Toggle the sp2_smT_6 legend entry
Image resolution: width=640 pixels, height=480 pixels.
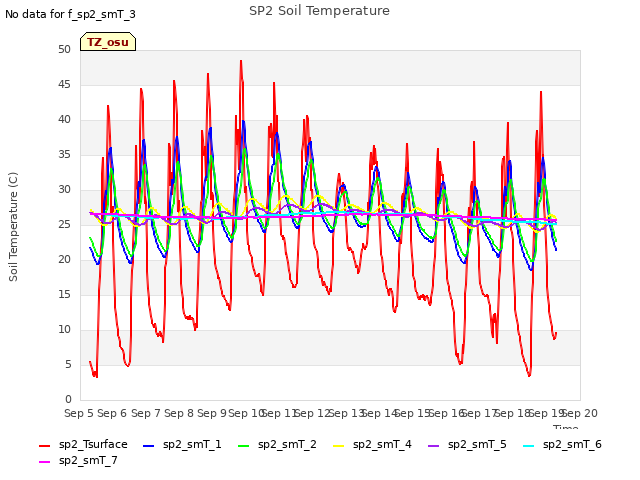(x=562, y=444)
